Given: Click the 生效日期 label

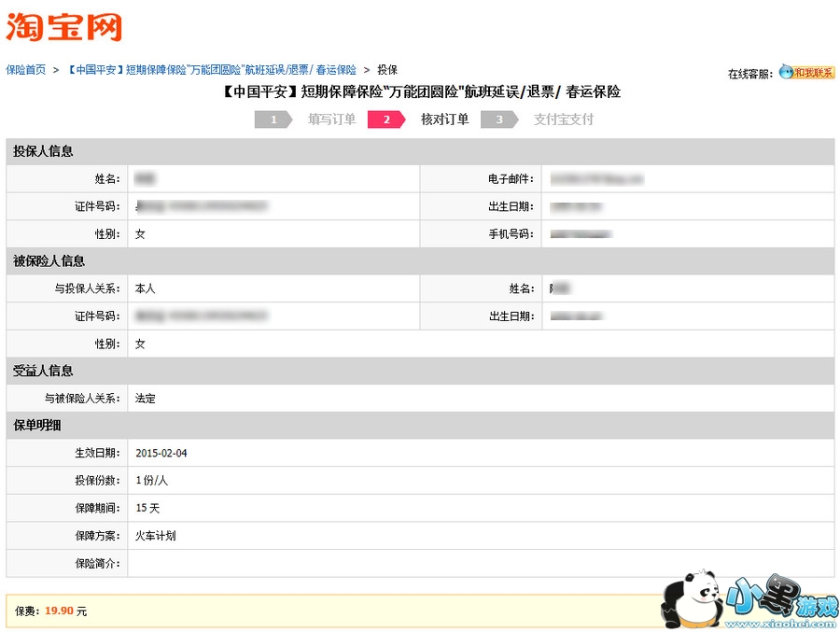Looking at the screenshot, I should (97, 453).
